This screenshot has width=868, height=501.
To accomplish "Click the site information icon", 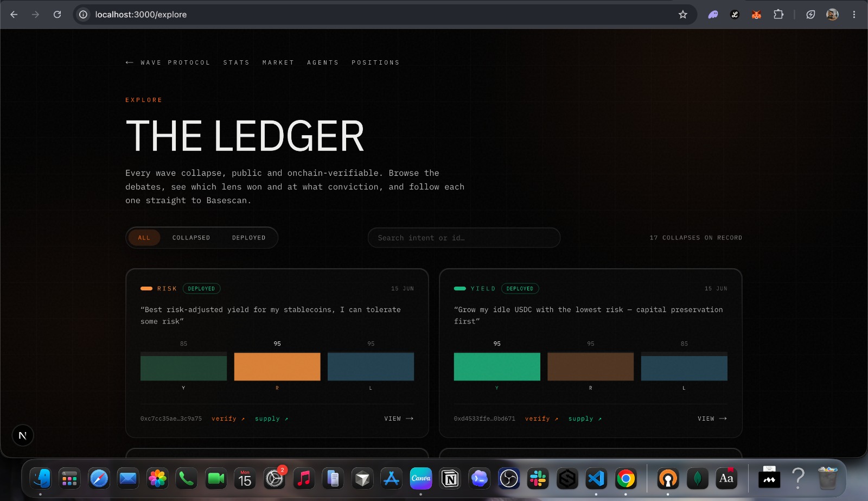I will pos(83,15).
